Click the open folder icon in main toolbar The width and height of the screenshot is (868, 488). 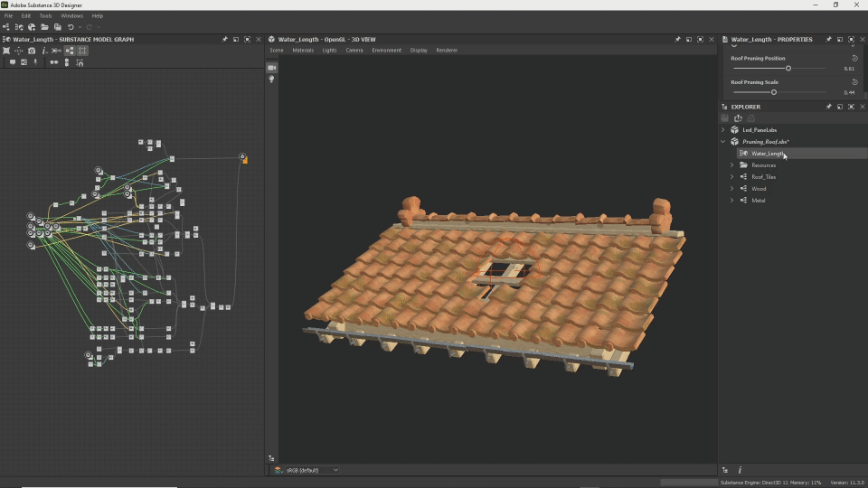[x=44, y=27]
